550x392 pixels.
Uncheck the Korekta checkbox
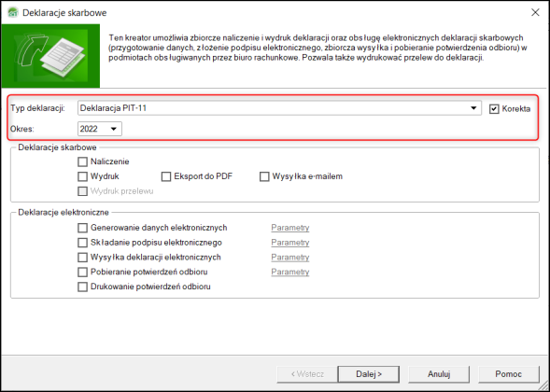pos(494,109)
